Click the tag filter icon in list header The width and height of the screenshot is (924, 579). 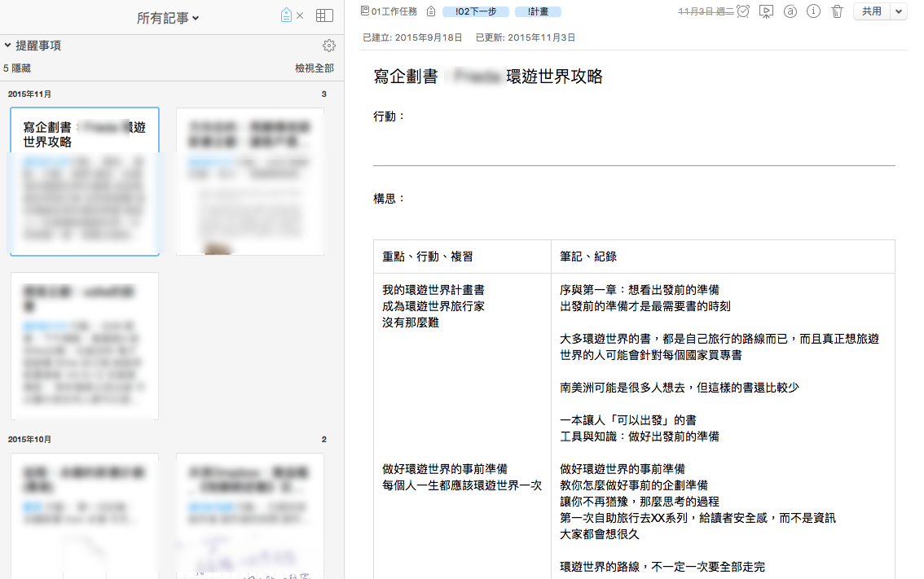tap(286, 15)
